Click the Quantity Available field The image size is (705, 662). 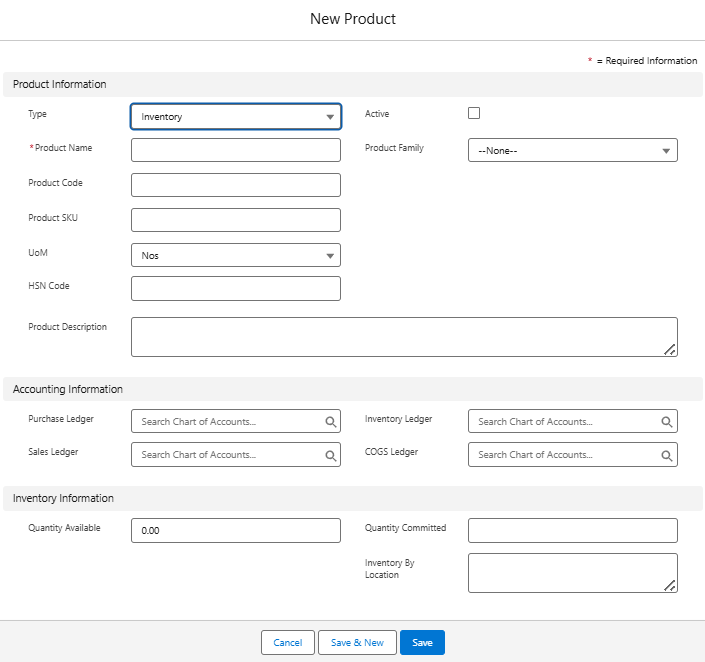coord(236,531)
